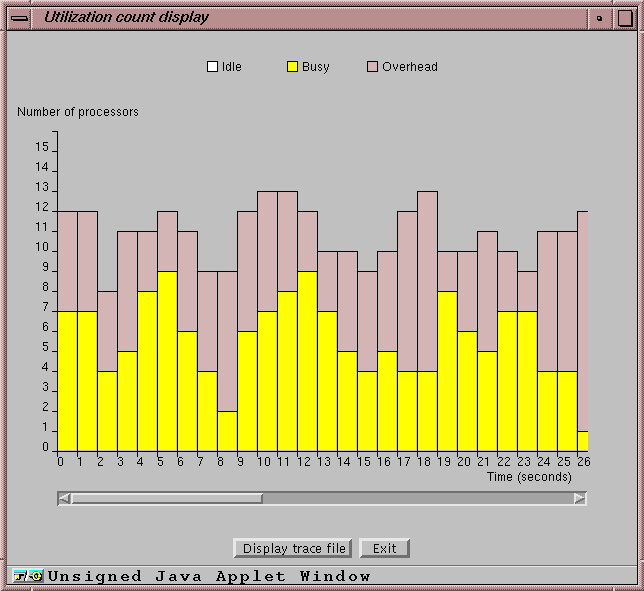Click 'Unsigned Java Applet Window' status text
Image resolution: width=644 pixels, height=591 pixels.
[x=209, y=576]
